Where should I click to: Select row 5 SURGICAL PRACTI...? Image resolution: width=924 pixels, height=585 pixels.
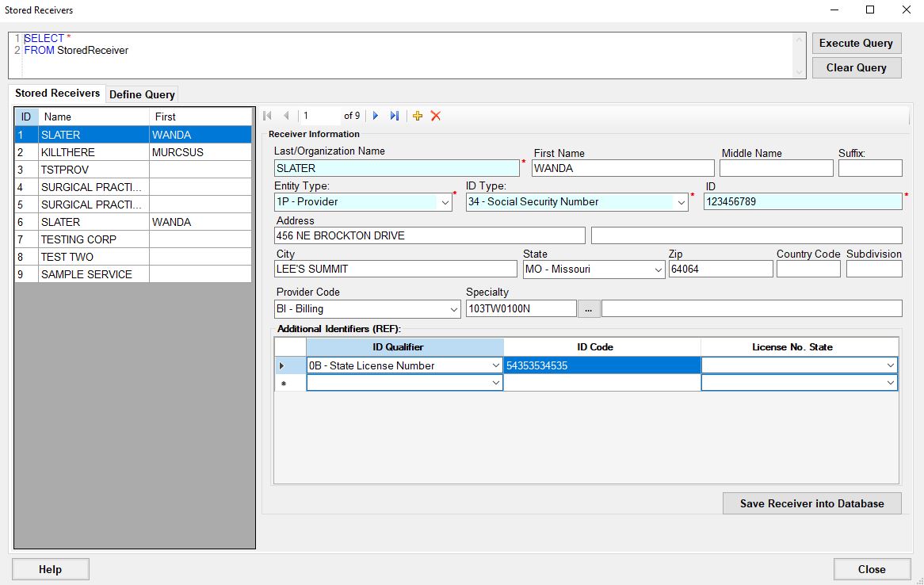135,205
